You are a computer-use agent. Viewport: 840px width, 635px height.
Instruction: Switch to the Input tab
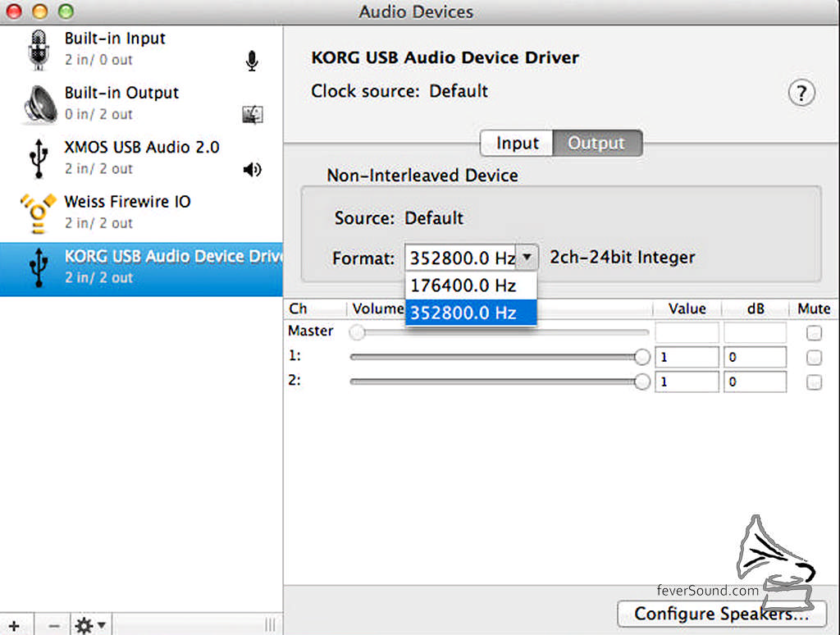click(517, 143)
